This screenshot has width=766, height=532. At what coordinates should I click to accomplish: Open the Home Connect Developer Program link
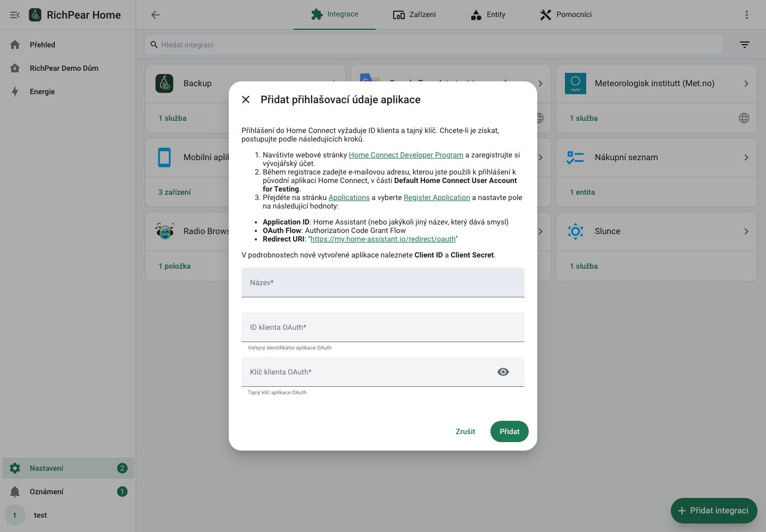point(406,155)
